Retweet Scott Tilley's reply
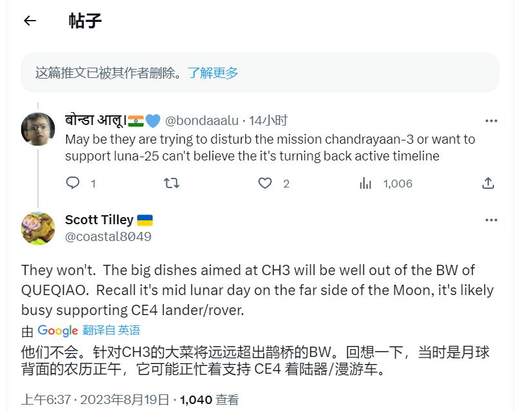 pyautogui.click(x=171, y=184)
